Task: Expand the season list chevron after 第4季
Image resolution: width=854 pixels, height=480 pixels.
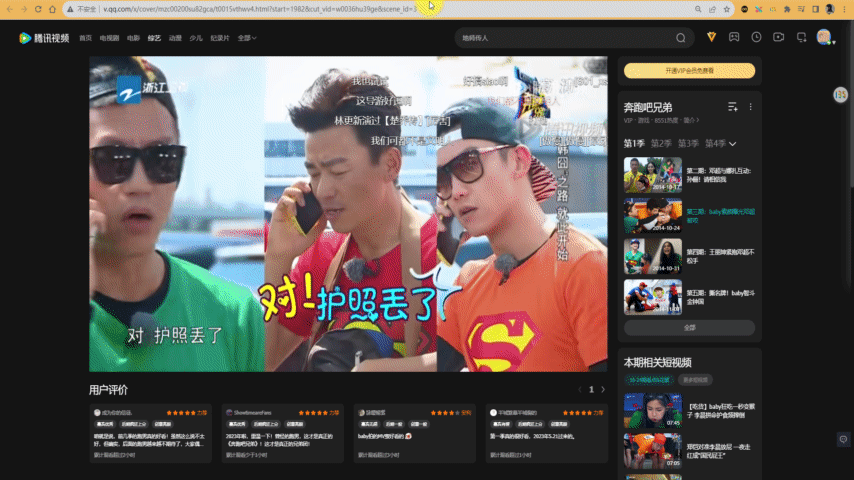Action: [733, 144]
